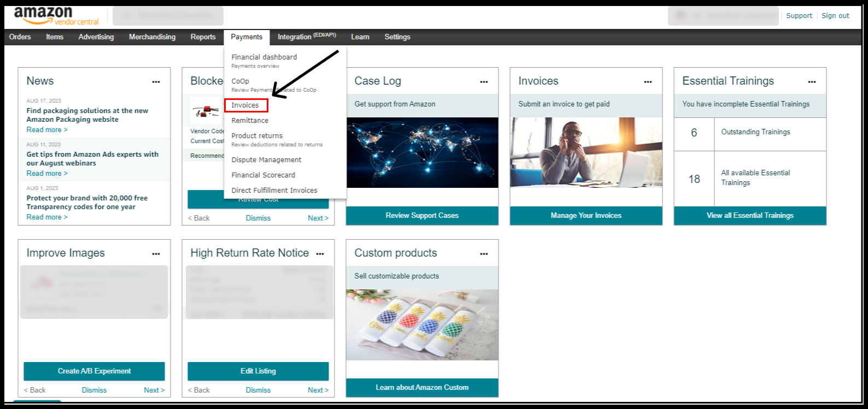Open the Learn menu

360,37
